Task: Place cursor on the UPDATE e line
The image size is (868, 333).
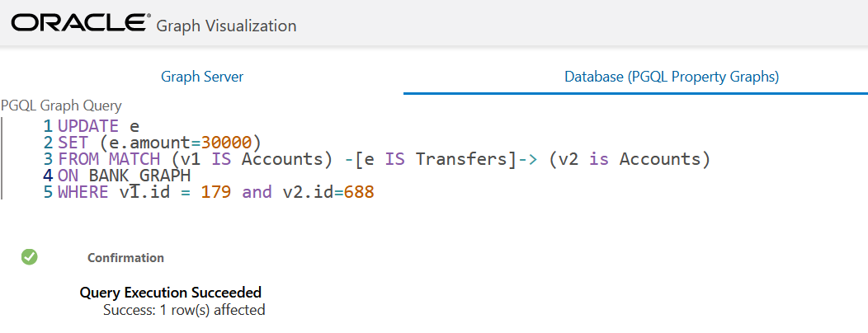Action: pyautogui.click(x=98, y=126)
